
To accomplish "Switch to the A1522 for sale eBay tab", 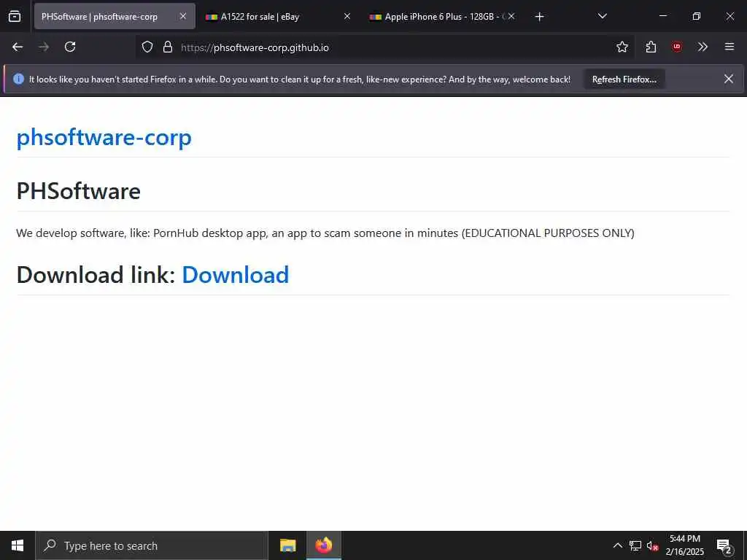I will tap(278, 16).
